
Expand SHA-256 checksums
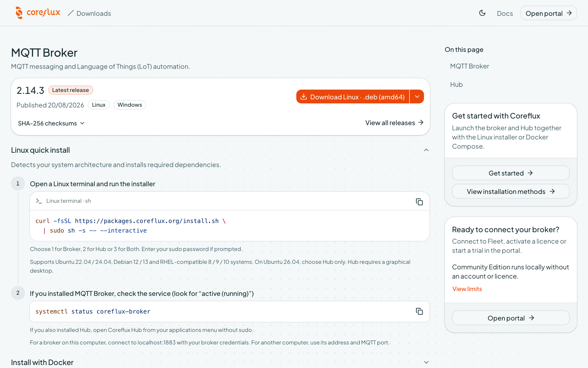tap(51, 123)
